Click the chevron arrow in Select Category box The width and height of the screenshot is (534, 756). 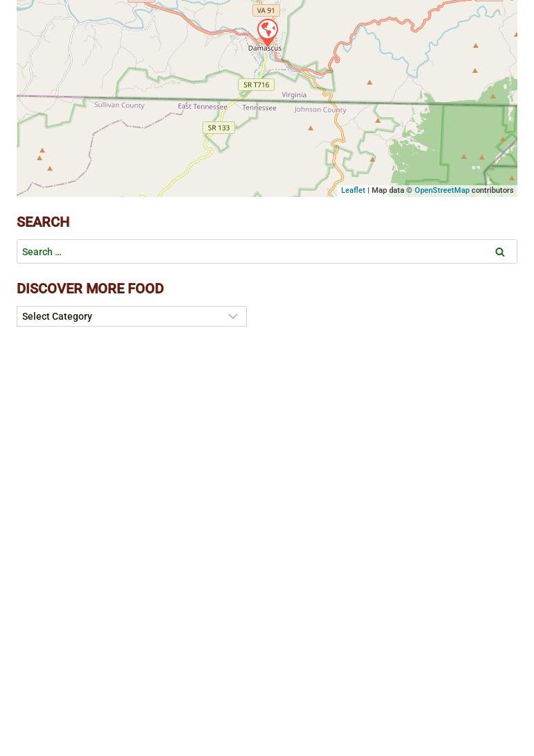[233, 317]
